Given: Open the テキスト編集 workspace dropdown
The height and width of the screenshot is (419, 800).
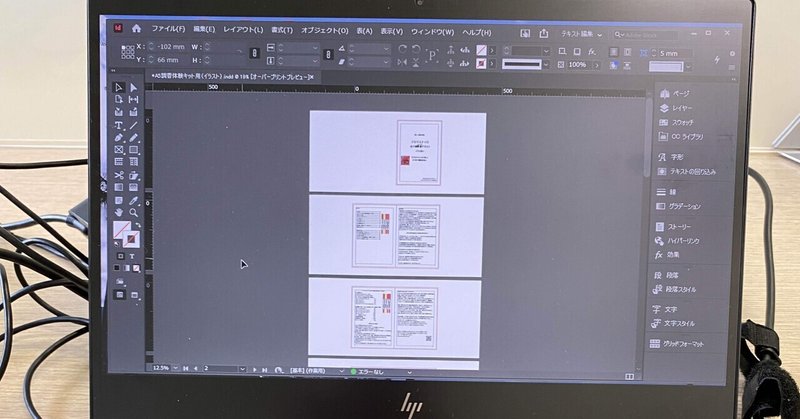Looking at the screenshot, I should click(582, 34).
